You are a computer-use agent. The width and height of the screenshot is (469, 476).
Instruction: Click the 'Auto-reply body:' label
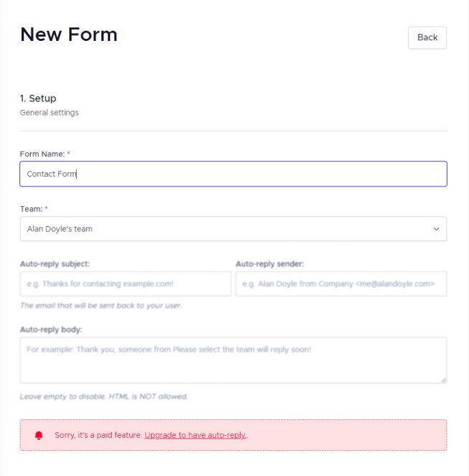pyautogui.click(x=51, y=330)
